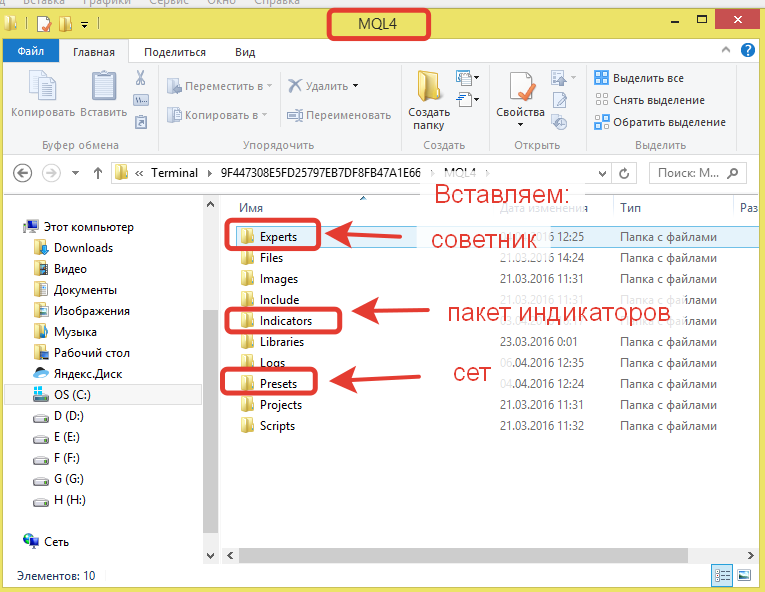
Task: Click the Create folder (Создать папку) icon
Action: (429, 86)
